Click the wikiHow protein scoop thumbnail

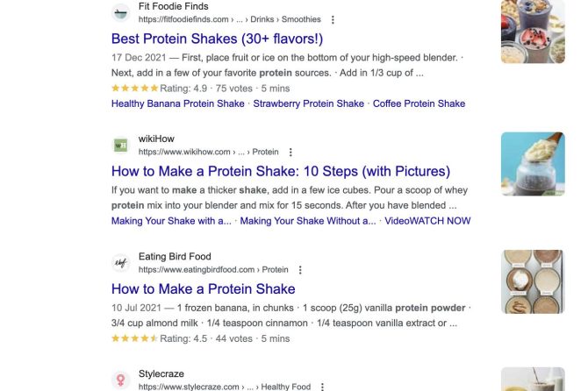click(533, 164)
